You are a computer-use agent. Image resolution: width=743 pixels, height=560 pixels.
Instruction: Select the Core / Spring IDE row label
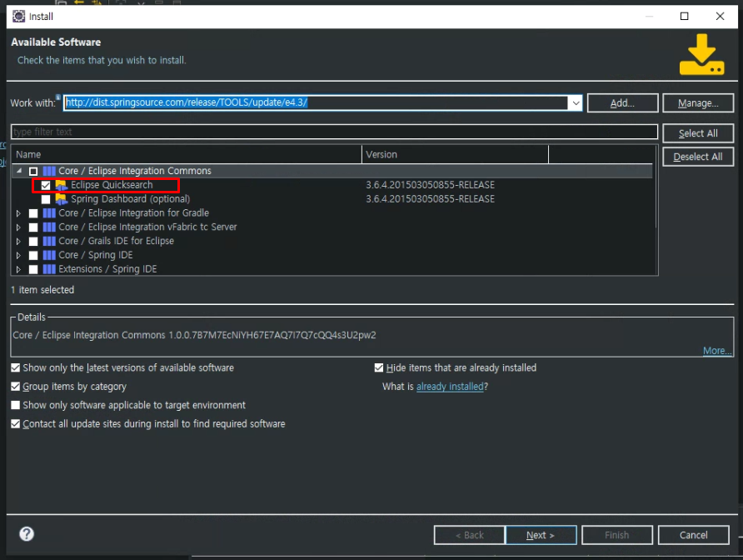tap(95, 255)
